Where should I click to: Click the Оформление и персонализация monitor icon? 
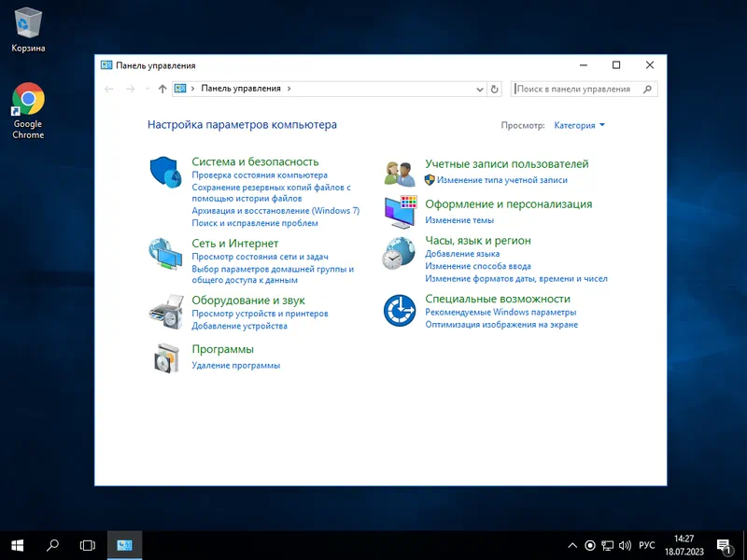click(x=401, y=212)
